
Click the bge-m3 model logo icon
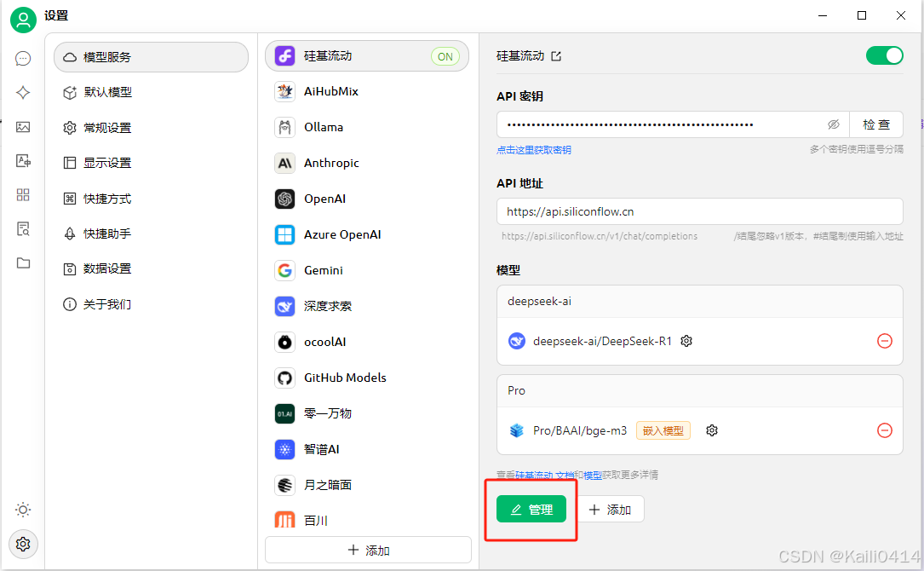tap(517, 430)
